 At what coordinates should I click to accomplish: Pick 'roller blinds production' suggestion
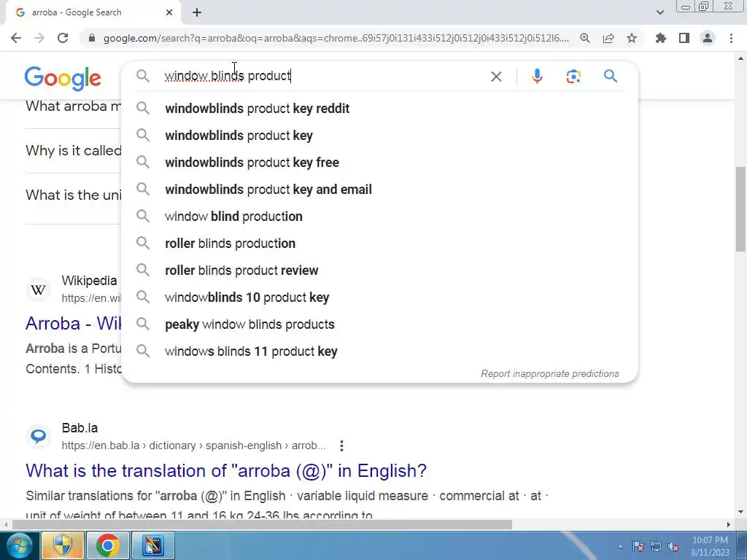[x=379, y=244]
